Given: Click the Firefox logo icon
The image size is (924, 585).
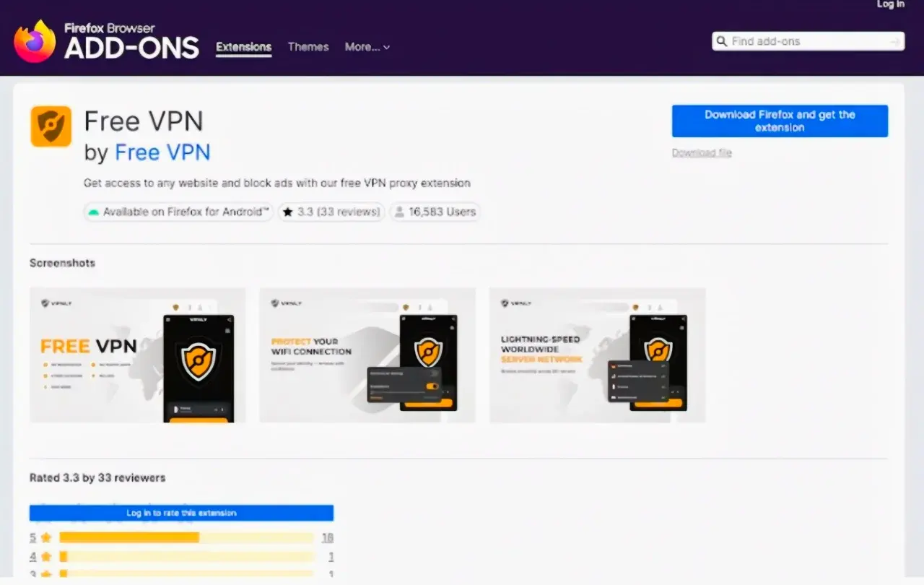Looking at the screenshot, I should click(x=34, y=42).
